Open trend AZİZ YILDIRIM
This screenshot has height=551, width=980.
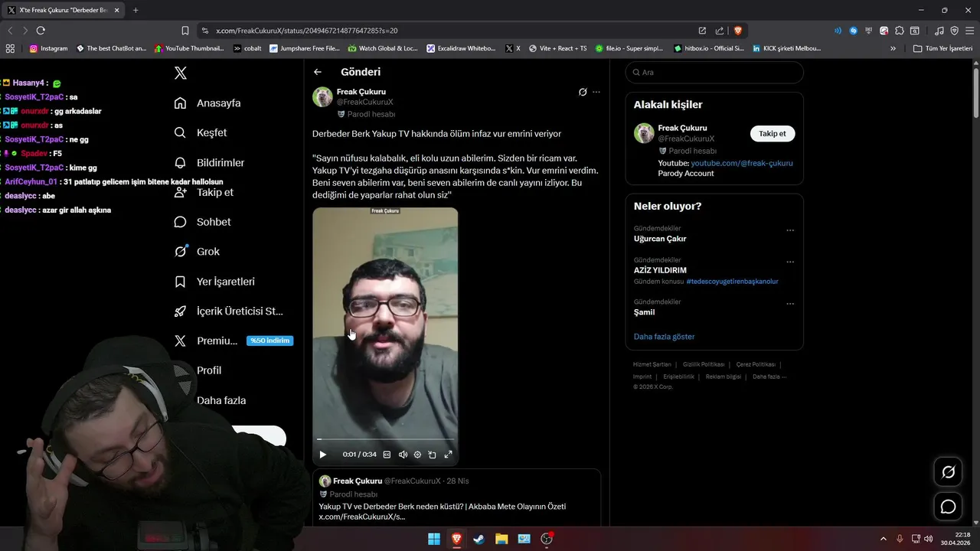pyautogui.click(x=660, y=270)
